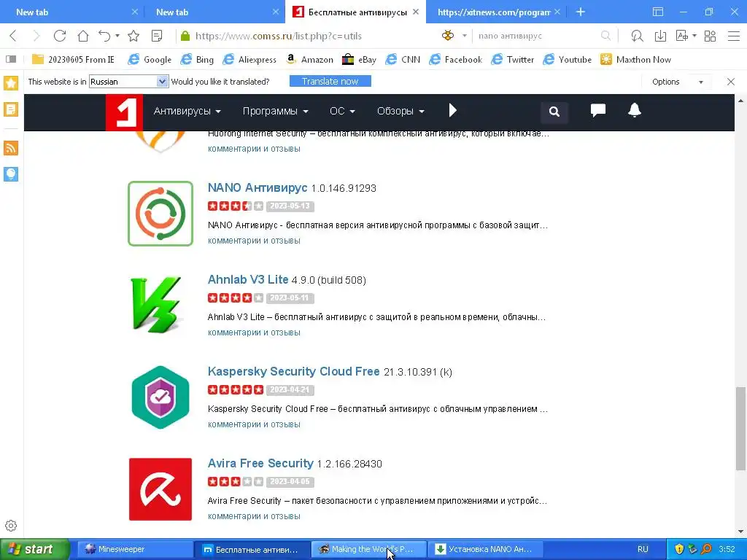This screenshot has width=747, height=560.
Task: Click the Comss red logo
Action: tap(124, 112)
